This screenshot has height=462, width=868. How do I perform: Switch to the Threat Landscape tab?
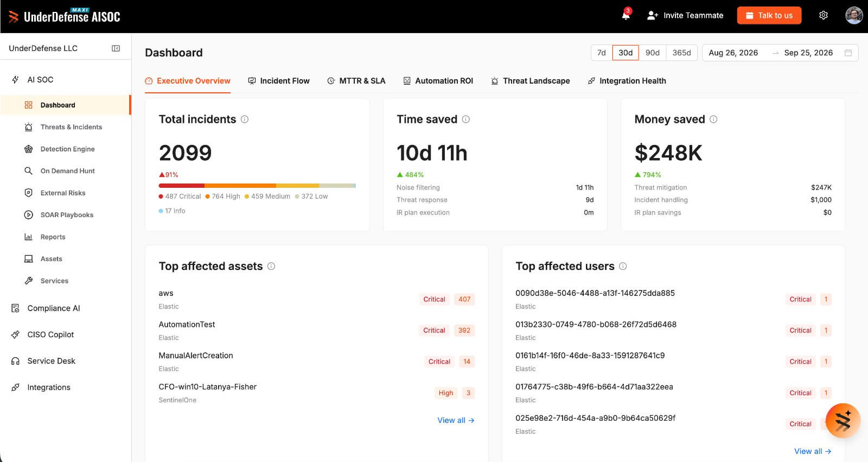[x=531, y=81]
